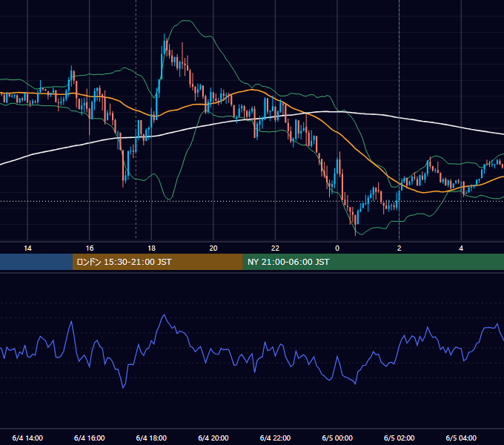The height and width of the screenshot is (445, 504).
Task: Click the 6/5 04:00 date label
Action: 461,438
